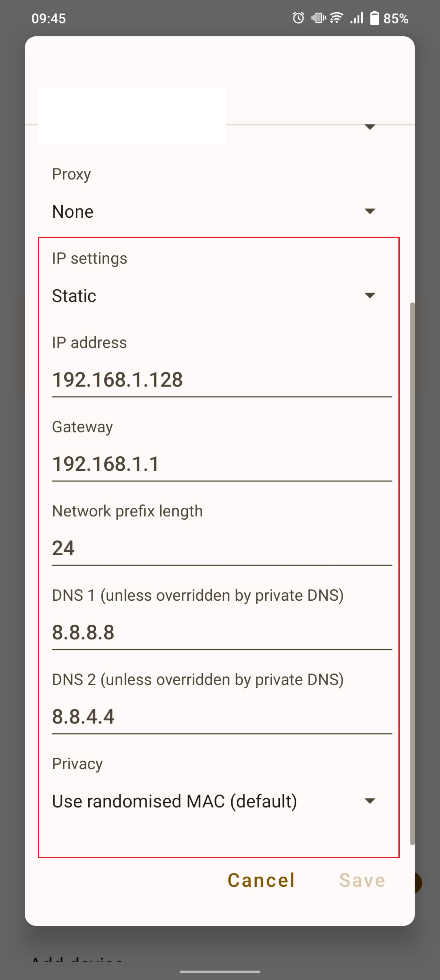Tap the Wi-Fi status bar icon
Image resolution: width=440 pixels, height=980 pixels.
tap(336, 18)
